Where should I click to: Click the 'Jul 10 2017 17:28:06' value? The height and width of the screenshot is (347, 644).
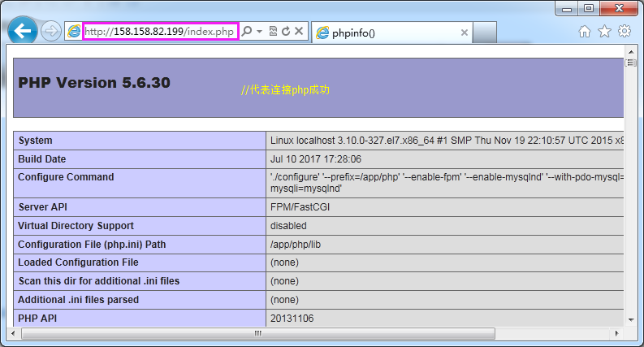[316, 159]
